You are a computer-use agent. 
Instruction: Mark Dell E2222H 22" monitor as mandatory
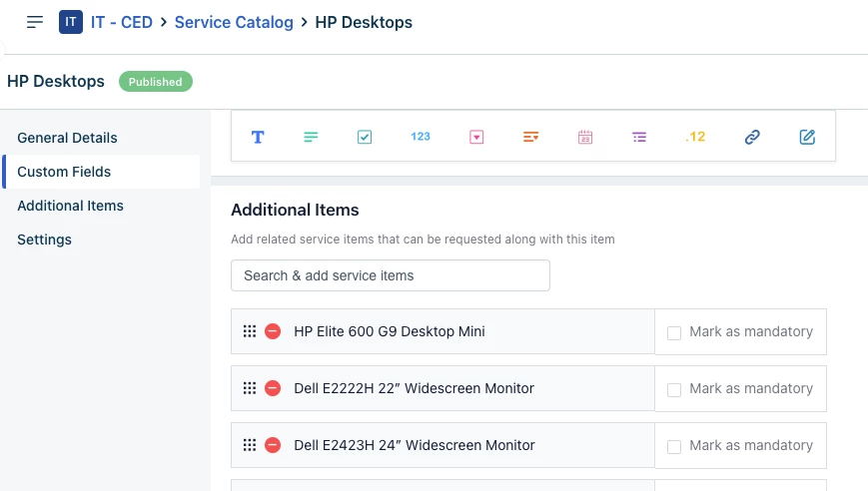[673, 390]
